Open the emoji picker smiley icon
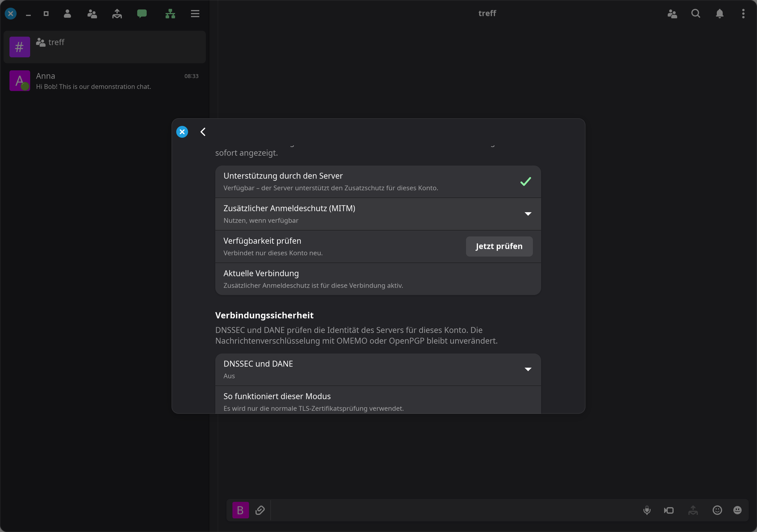Viewport: 757px width, 532px height. [x=717, y=510]
